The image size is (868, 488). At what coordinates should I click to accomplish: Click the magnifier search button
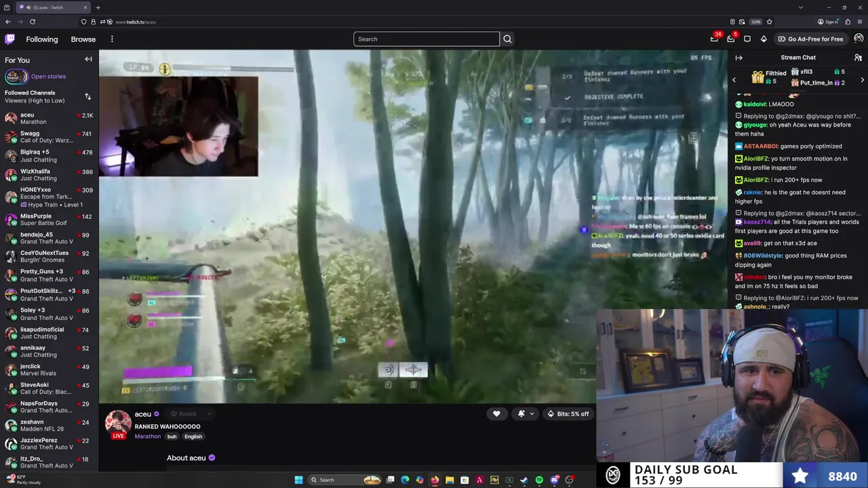click(x=507, y=39)
